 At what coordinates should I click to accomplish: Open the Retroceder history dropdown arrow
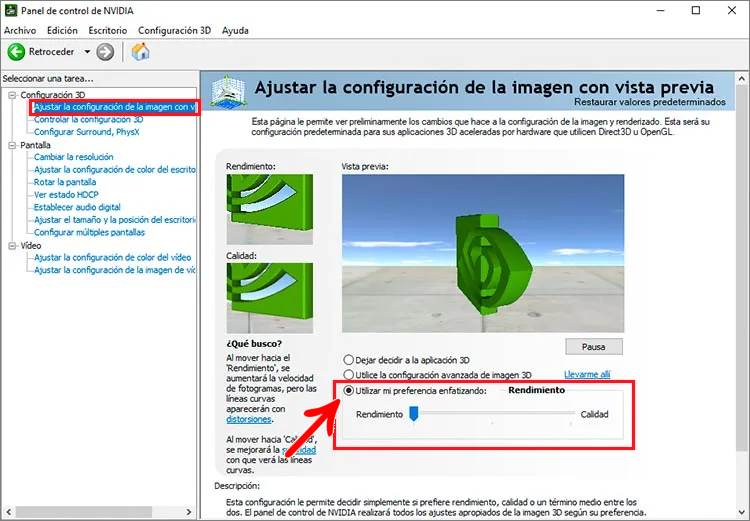pyautogui.click(x=87, y=52)
